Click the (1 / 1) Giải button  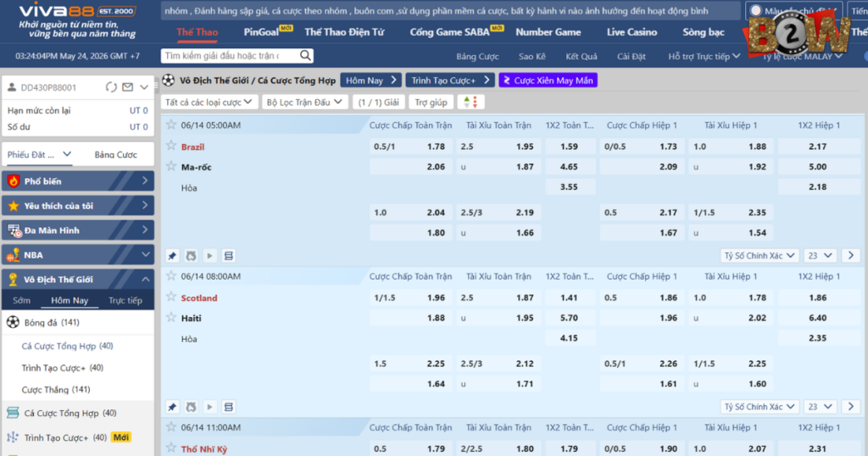(378, 102)
